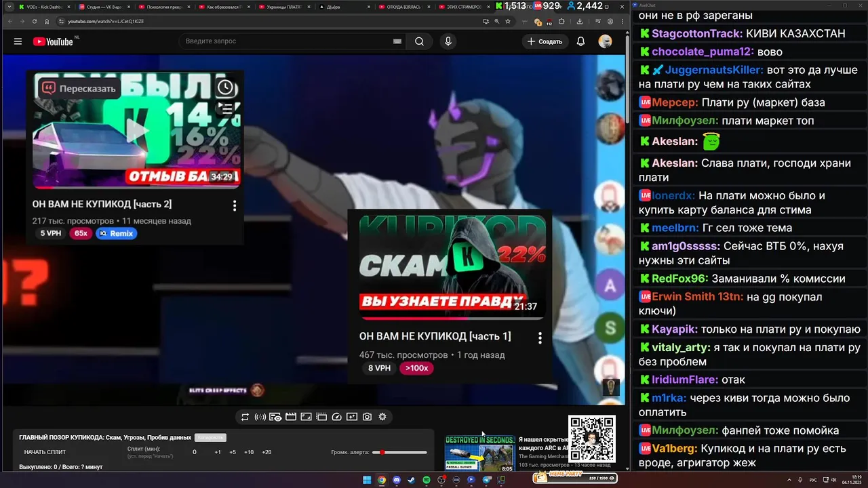Open the DESTROYED IN SECONDS recommended thumbnail
Screen dimensions: 868x488
click(x=479, y=453)
